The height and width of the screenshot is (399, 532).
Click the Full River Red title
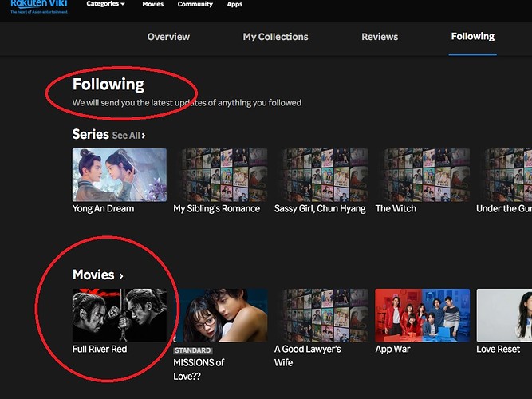tap(100, 349)
